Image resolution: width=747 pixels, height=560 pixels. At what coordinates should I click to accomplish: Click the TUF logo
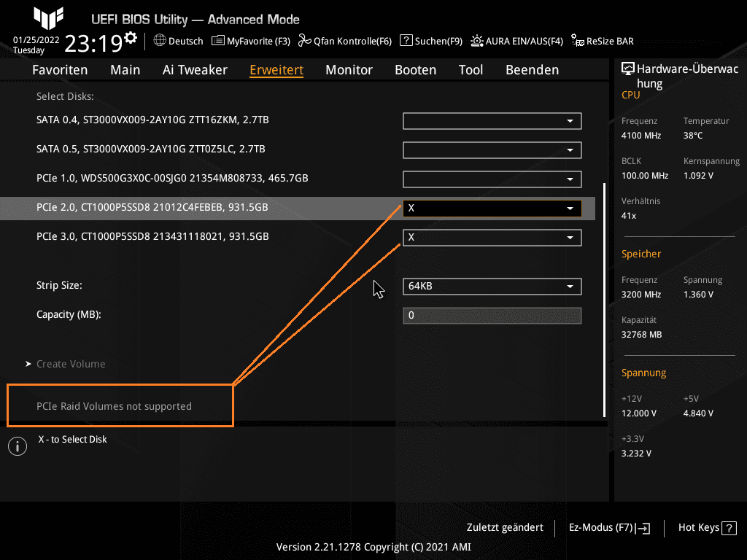pyautogui.click(x=49, y=18)
